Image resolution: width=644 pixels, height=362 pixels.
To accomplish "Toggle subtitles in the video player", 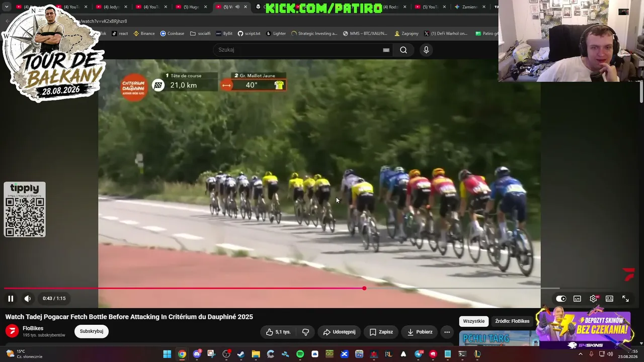I will pos(577,299).
